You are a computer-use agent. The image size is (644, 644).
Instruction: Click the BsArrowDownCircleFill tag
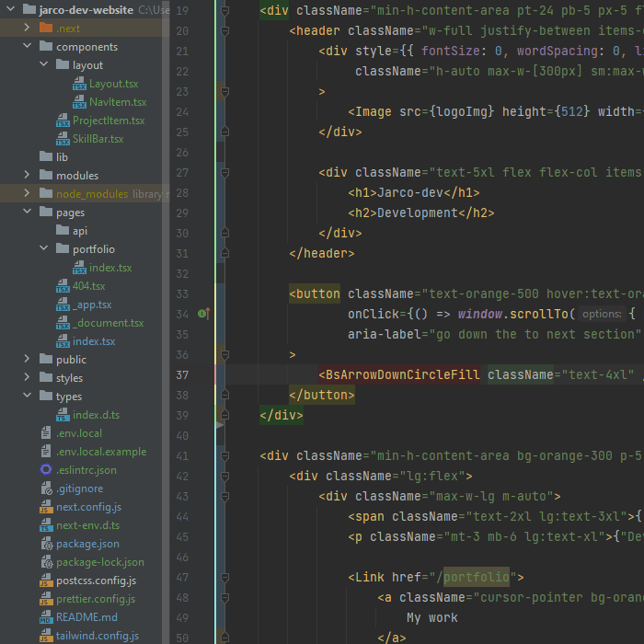[x=399, y=374]
